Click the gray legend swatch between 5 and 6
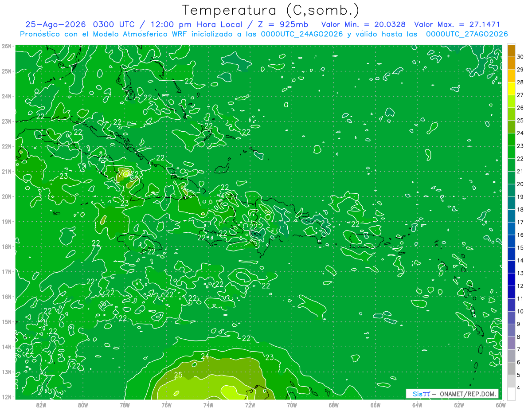Image resolution: width=532 pixels, height=411 pixels. (511, 368)
